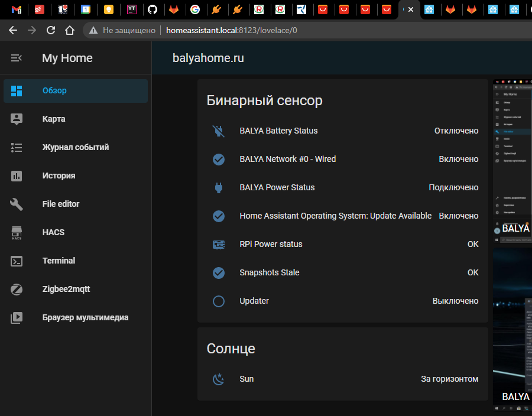Click Home Assistant Operating System Update Available
Image resolution: width=532 pixels, height=416 pixels.
tap(335, 216)
